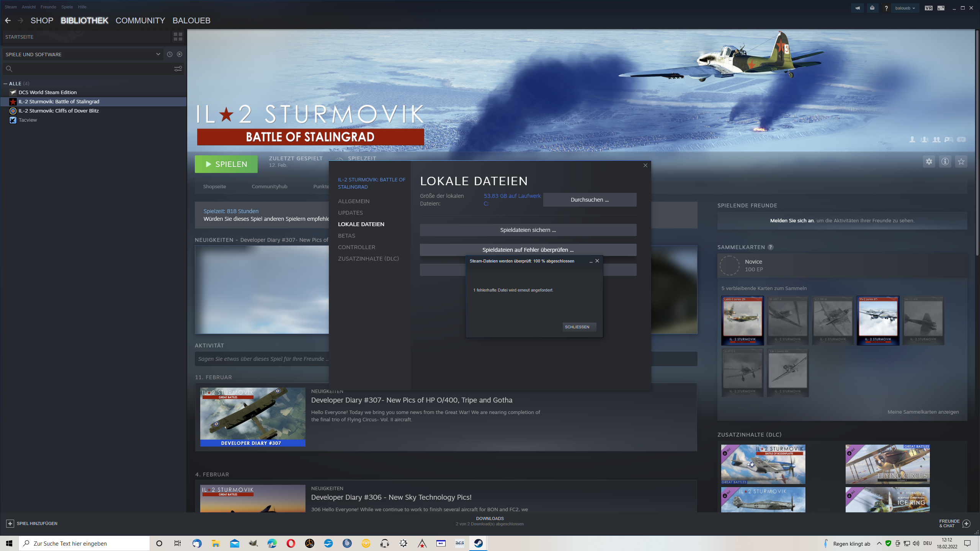Click the volume tray icon
This screenshot has height=551, width=980.
916,543
